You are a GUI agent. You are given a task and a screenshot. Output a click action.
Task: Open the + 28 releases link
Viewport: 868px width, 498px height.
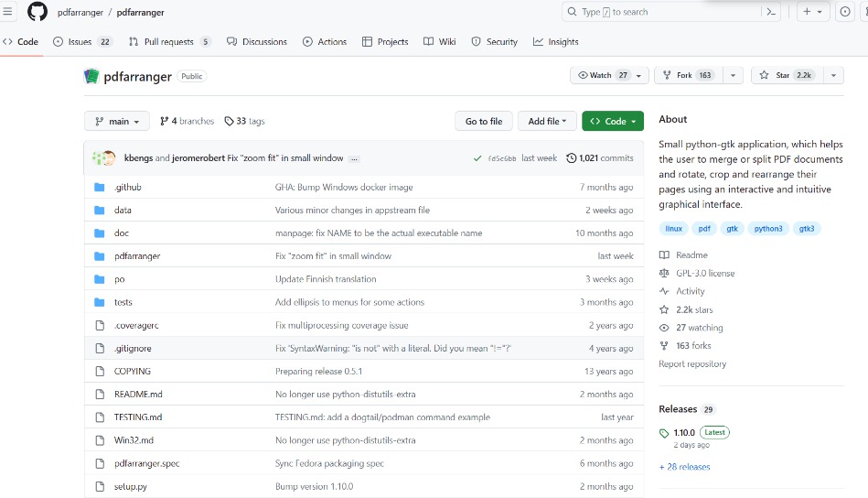(x=685, y=467)
